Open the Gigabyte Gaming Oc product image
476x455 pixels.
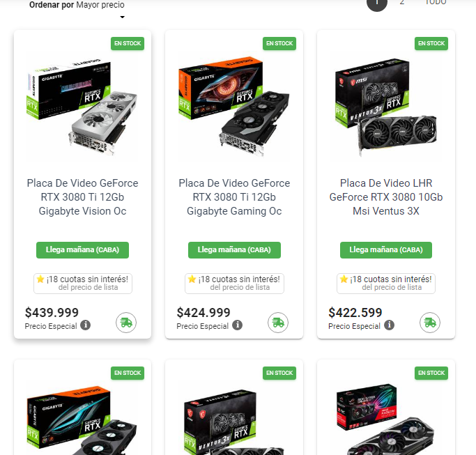point(234,106)
